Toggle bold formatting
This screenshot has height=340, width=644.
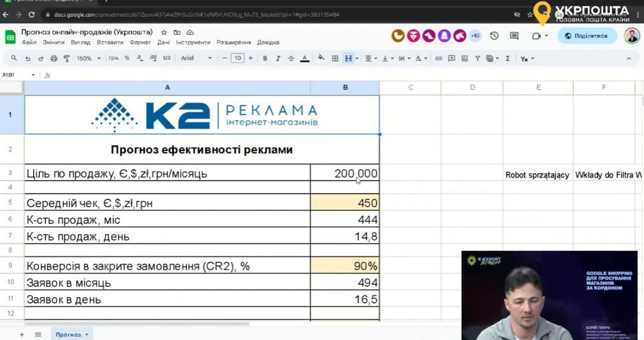click(x=265, y=58)
